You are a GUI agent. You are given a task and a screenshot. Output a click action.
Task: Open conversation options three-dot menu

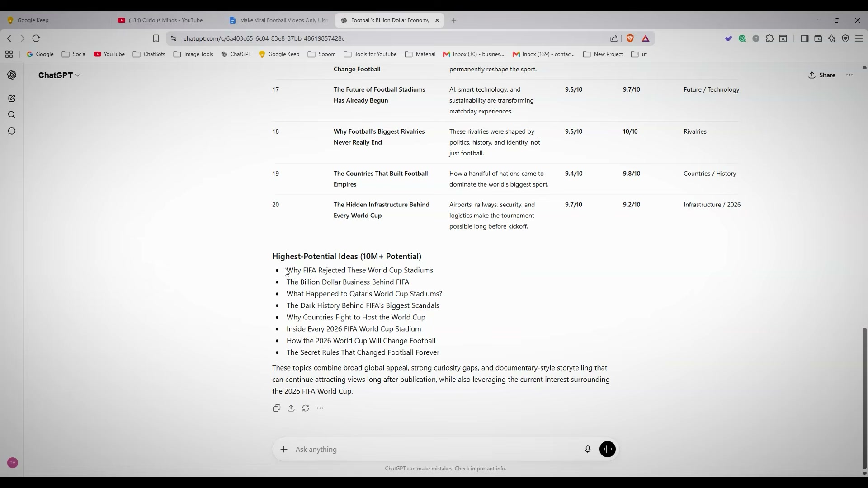point(849,75)
